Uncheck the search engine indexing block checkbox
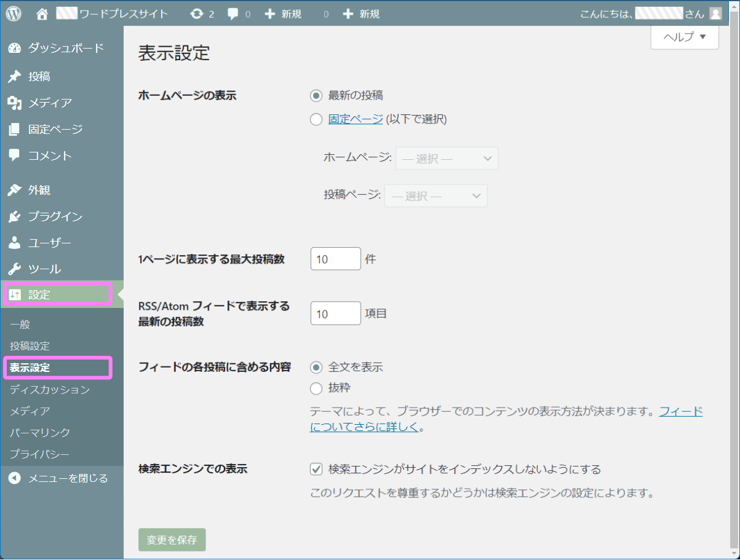740x560 pixels. click(316, 469)
